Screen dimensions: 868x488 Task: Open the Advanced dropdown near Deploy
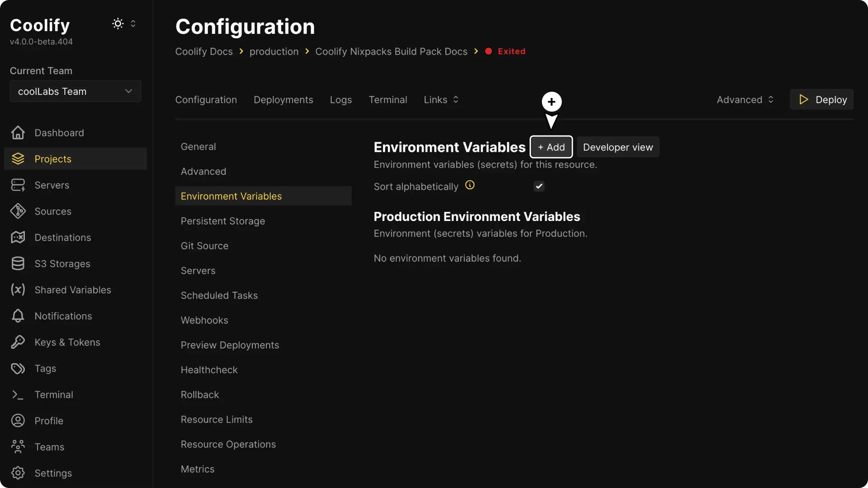tap(744, 99)
